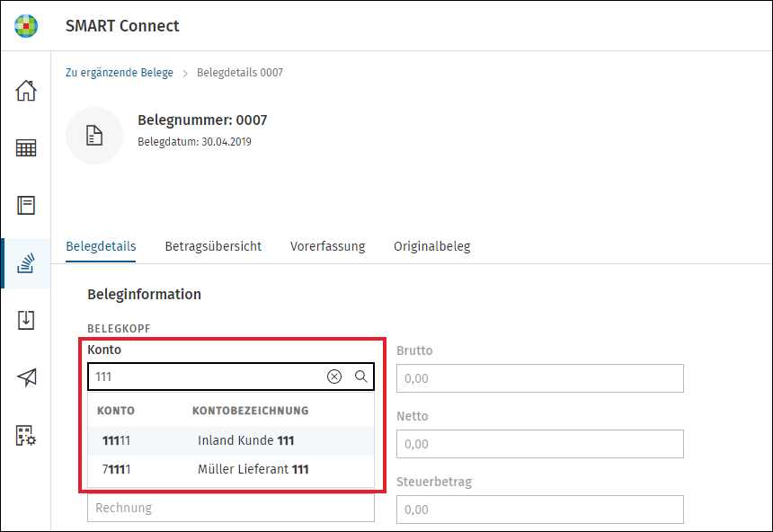Click into the Brutto amount field
This screenshot has width=773, height=532.
click(x=540, y=378)
